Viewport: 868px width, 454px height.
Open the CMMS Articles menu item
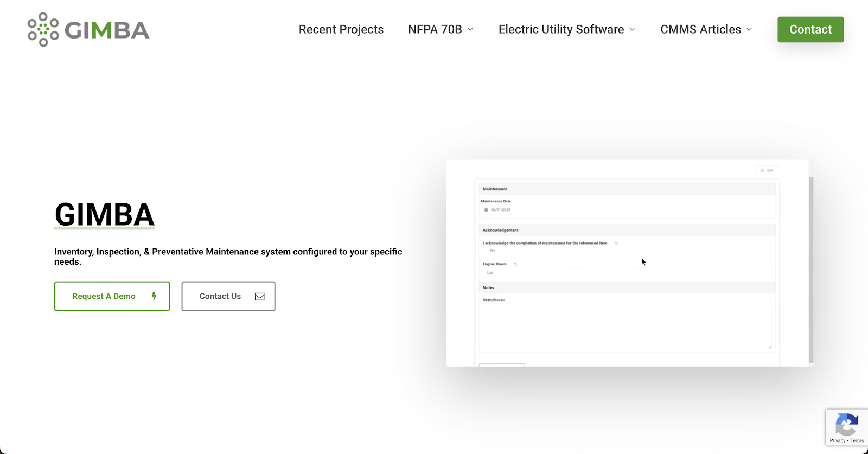701,29
